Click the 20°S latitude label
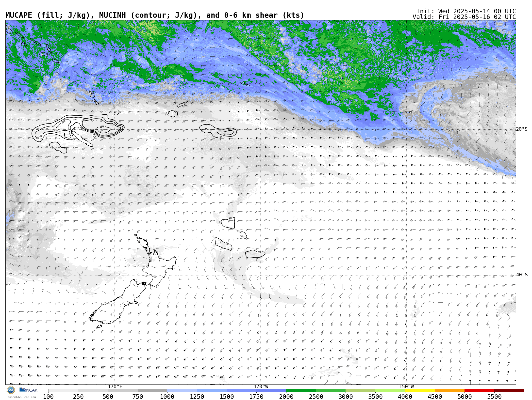532x400 pixels. [x=522, y=129]
